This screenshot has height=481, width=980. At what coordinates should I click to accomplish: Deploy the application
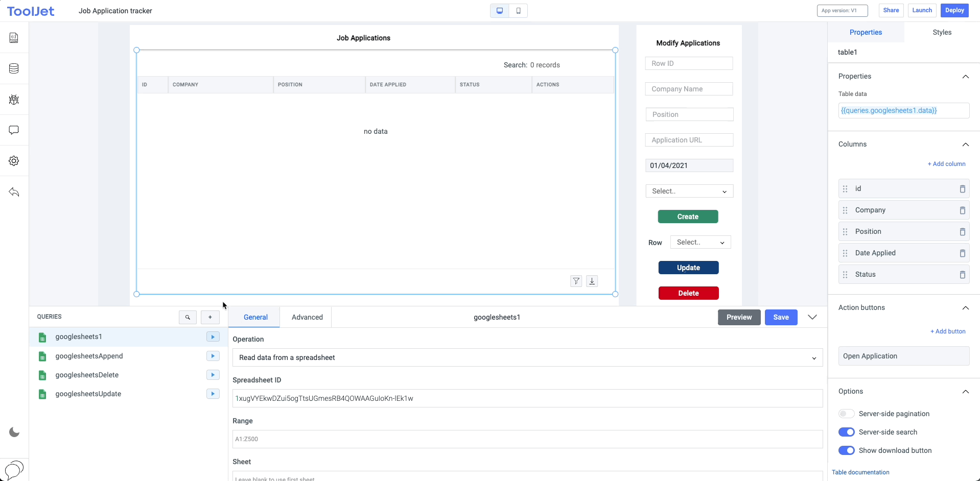click(x=953, y=10)
